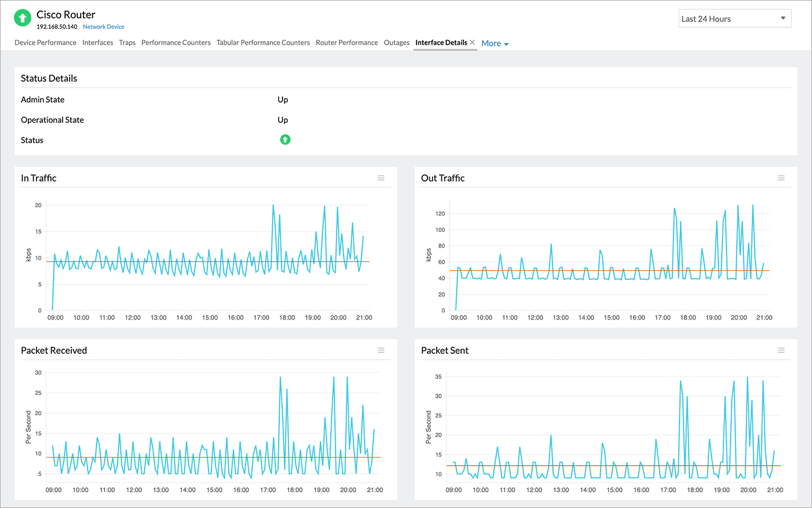Screen dimensions: 812x508
Task: Switch to the Device Performance tab
Action: (x=45, y=42)
